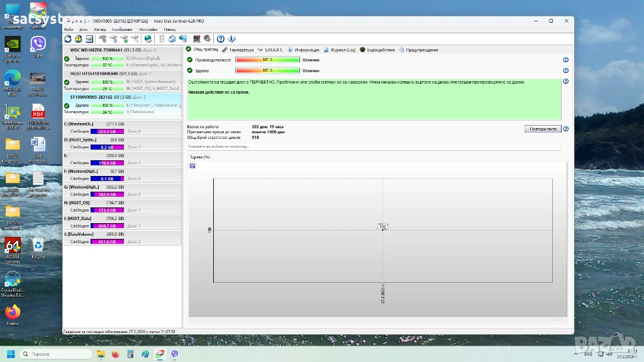Click the Повтори теста button
Image resolution: width=644 pixels, height=362 pixels.
point(542,129)
